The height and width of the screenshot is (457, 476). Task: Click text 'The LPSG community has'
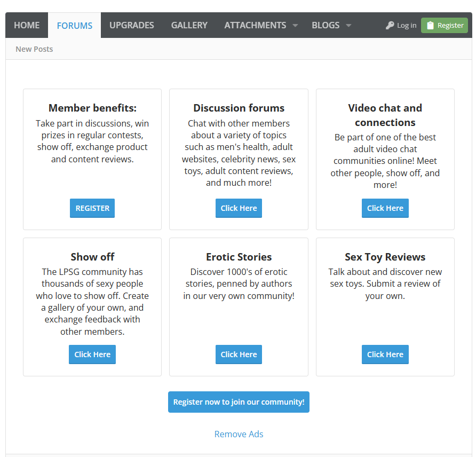pos(92,272)
